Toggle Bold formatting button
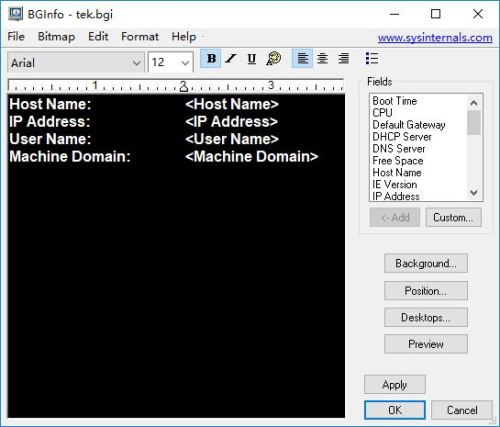Screen dimensions: 500x427 tap(210, 59)
